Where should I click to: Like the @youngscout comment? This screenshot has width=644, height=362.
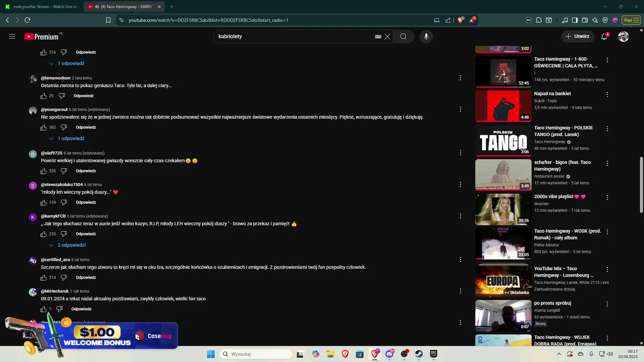43,128
